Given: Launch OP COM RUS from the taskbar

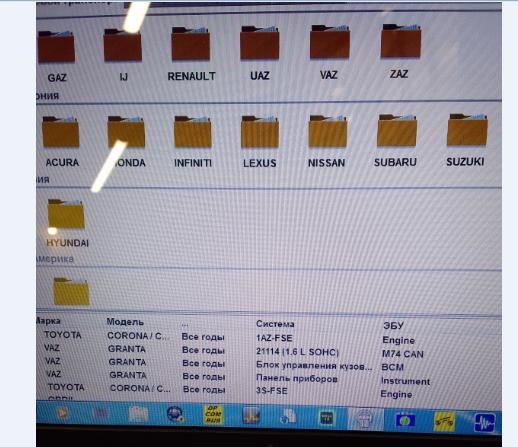Looking at the screenshot, I should pos(213,415).
